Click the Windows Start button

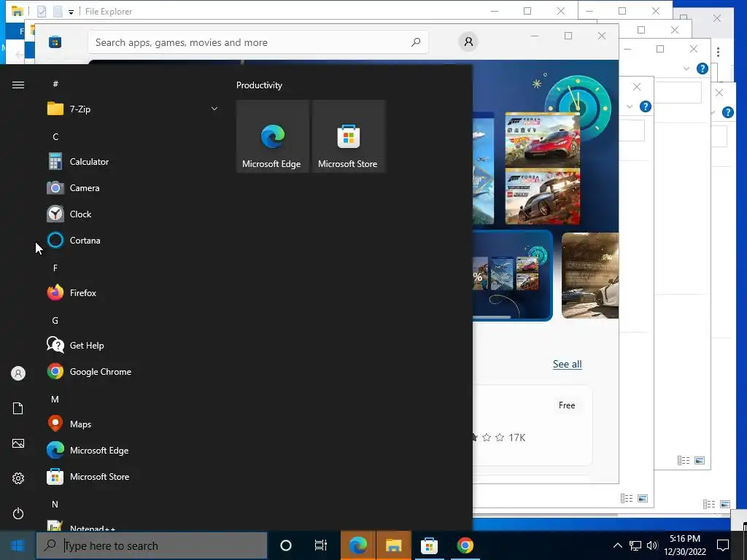coord(18,545)
